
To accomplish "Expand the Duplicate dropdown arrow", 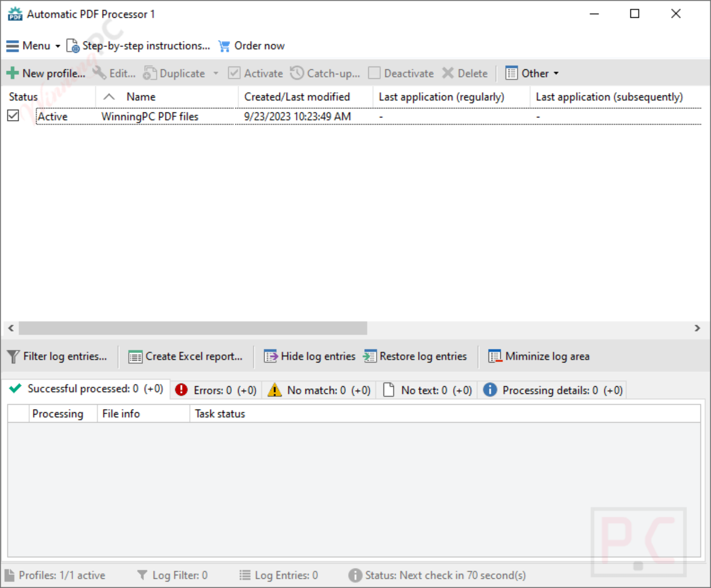I will 216,74.
